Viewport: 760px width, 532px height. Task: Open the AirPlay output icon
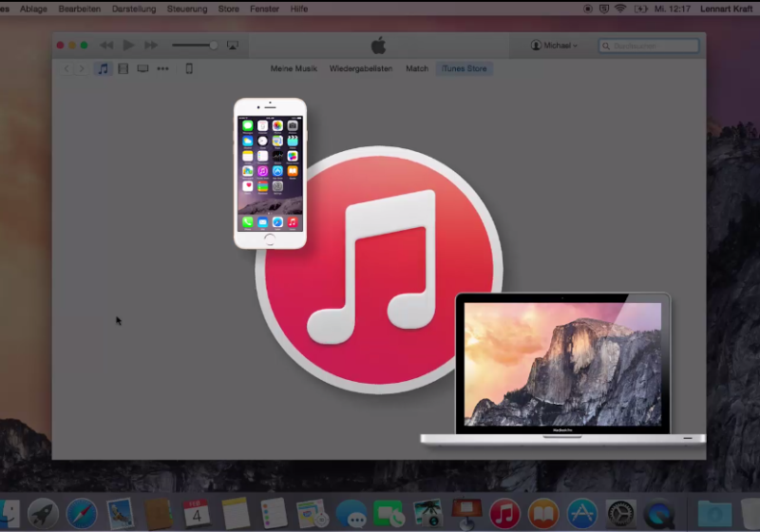[232, 45]
